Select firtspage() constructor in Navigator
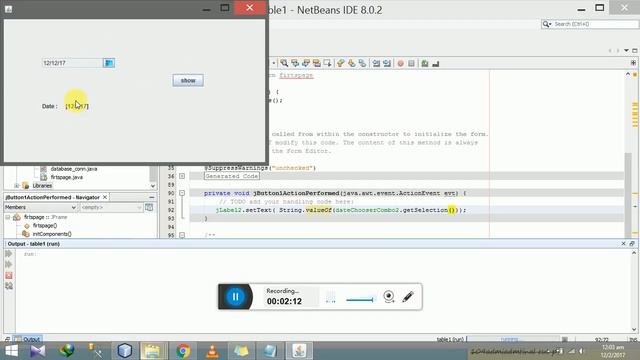 (x=44, y=225)
